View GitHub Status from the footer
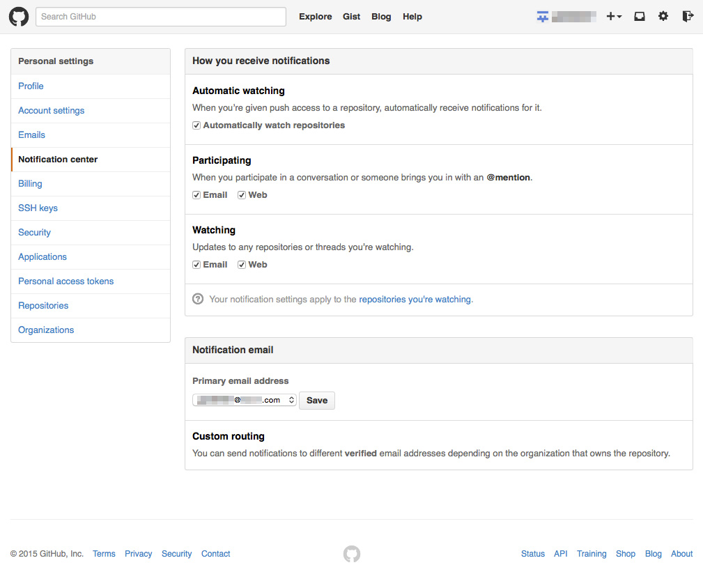The width and height of the screenshot is (703, 588). coord(532,553)
